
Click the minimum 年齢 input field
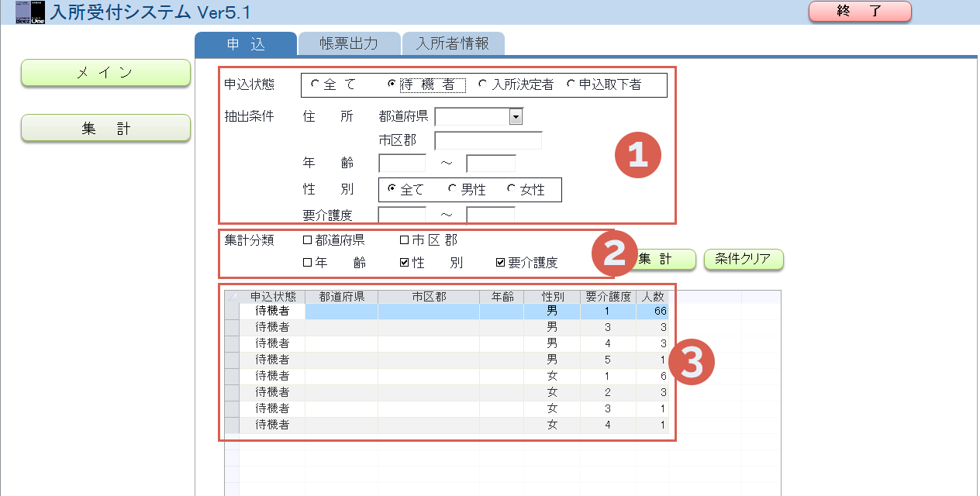click(402, 164)
